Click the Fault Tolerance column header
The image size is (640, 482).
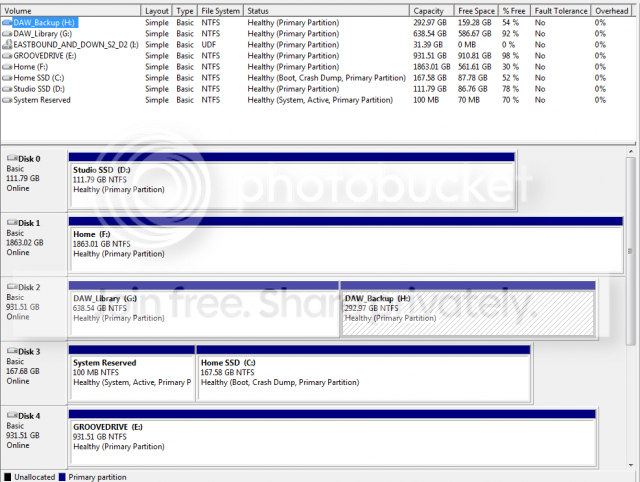tap(561, 11)
